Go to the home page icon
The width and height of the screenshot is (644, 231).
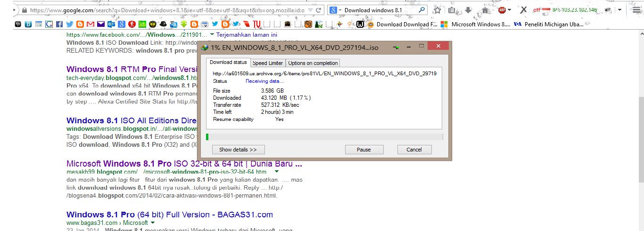tap(485, 10)
